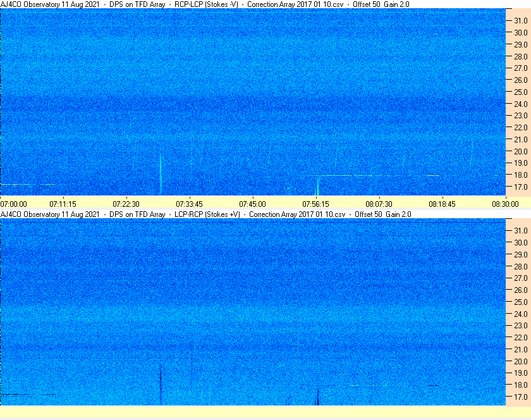Click 22.0 on the Stokes -V frequency axis
This screenshot has height=420, width=531.
coord(521,128)
